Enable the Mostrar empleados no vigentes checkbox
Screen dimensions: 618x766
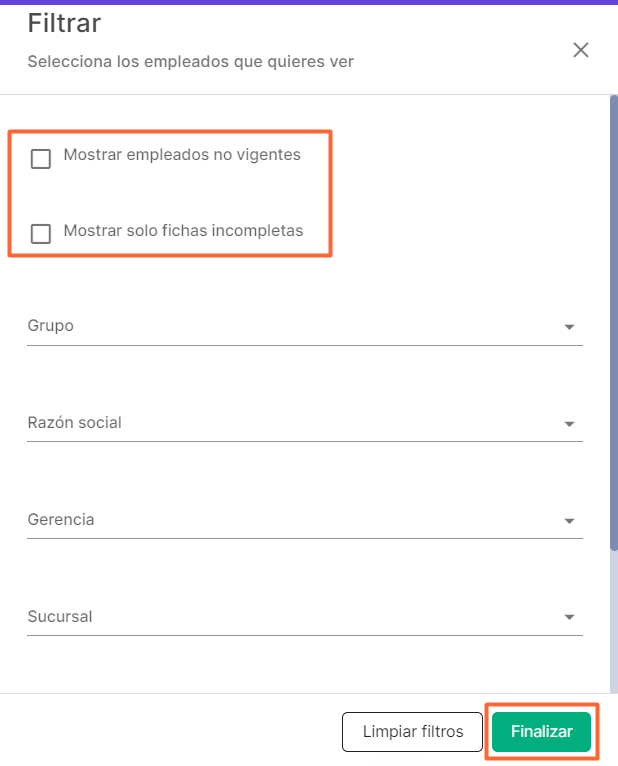(41, 159)
